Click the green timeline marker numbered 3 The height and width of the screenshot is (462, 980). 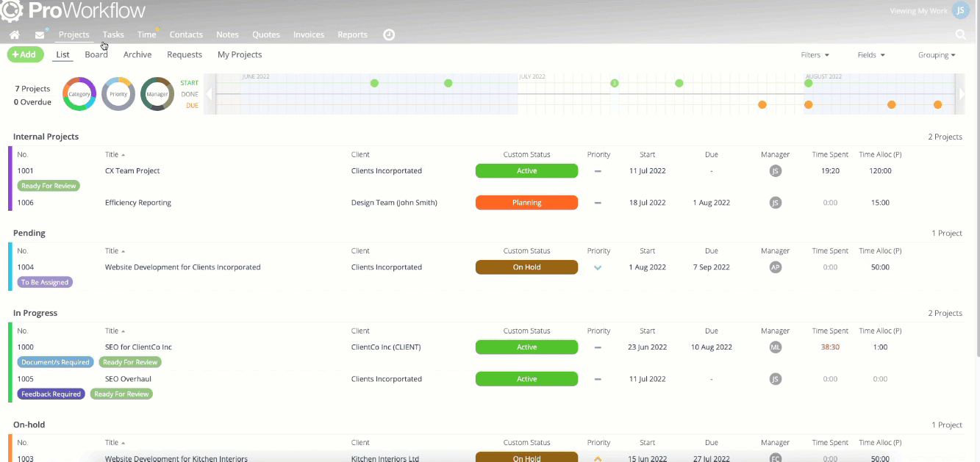pos(615,84)
